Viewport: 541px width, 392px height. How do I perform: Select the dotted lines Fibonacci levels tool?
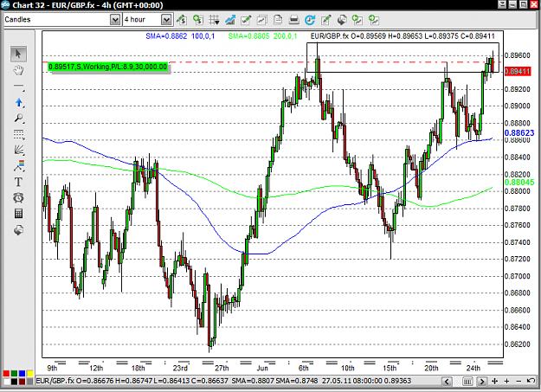[19, 134]
